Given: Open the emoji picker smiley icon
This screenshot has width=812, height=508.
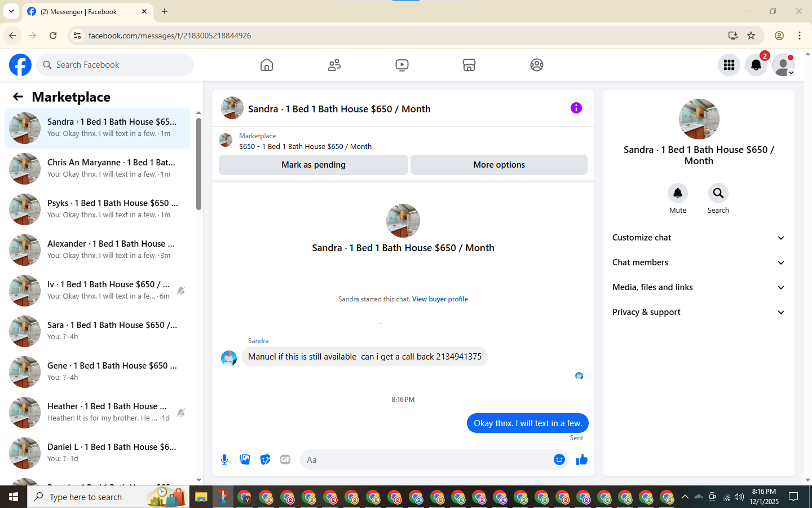Looking at the screenshot, I should [559, 459].
